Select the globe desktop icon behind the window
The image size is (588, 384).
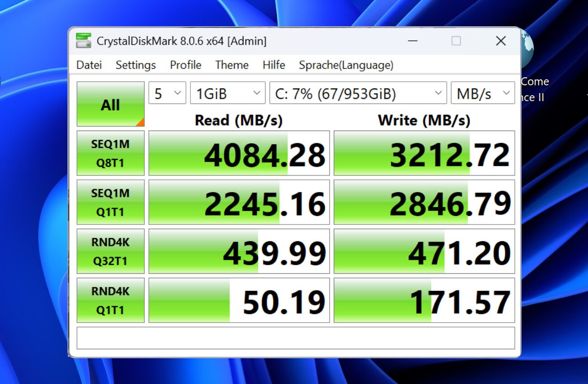pyautogui.click(x=527, y=47)
